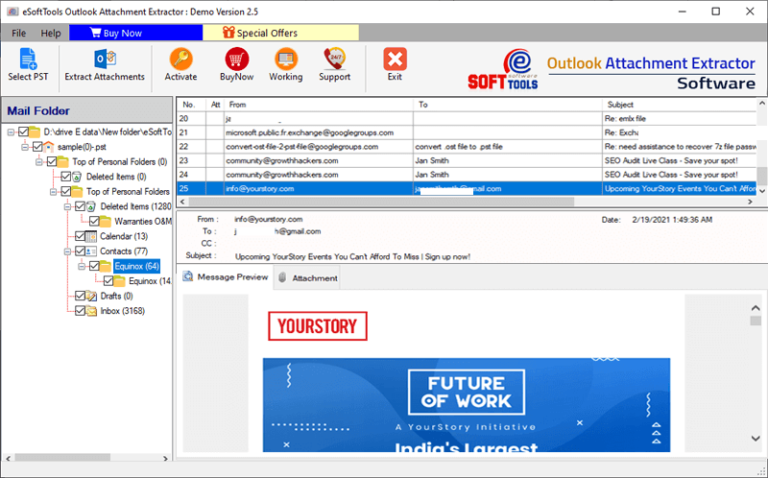
Task: Click the Calendar (13) folder icon
Action: (91, 236)
